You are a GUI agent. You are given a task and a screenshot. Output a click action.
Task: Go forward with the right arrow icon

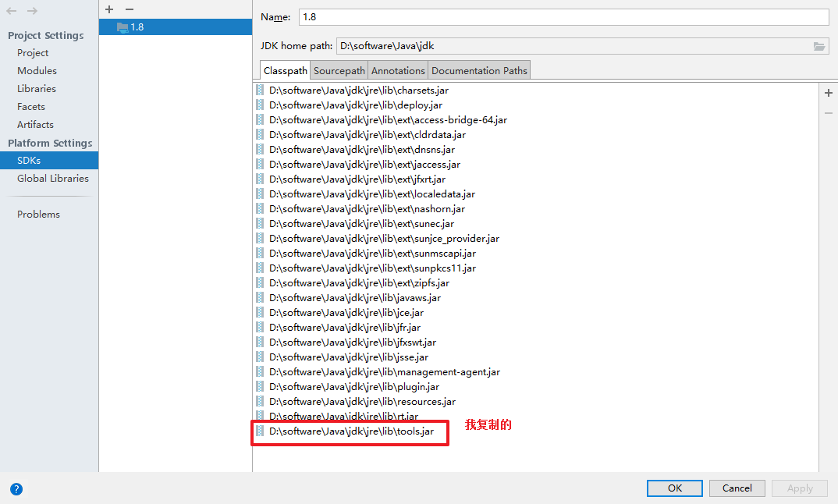[x=32, y=11]
